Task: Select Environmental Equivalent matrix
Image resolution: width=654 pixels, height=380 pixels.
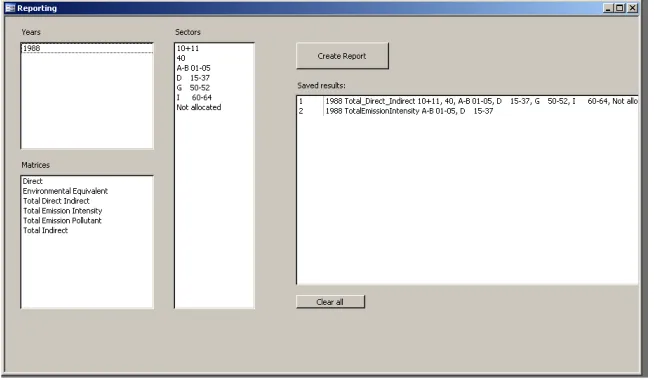Action: (87, 191)
